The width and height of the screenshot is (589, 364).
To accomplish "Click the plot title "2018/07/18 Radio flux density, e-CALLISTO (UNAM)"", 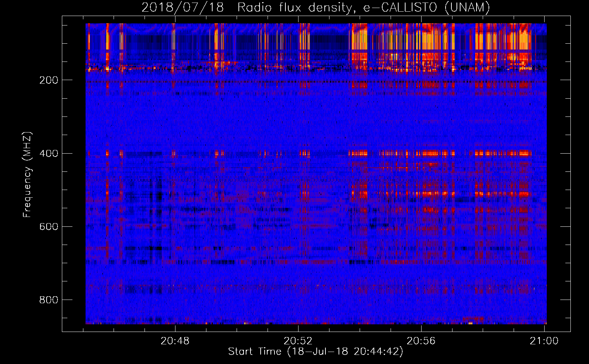I will pos(316,7).
